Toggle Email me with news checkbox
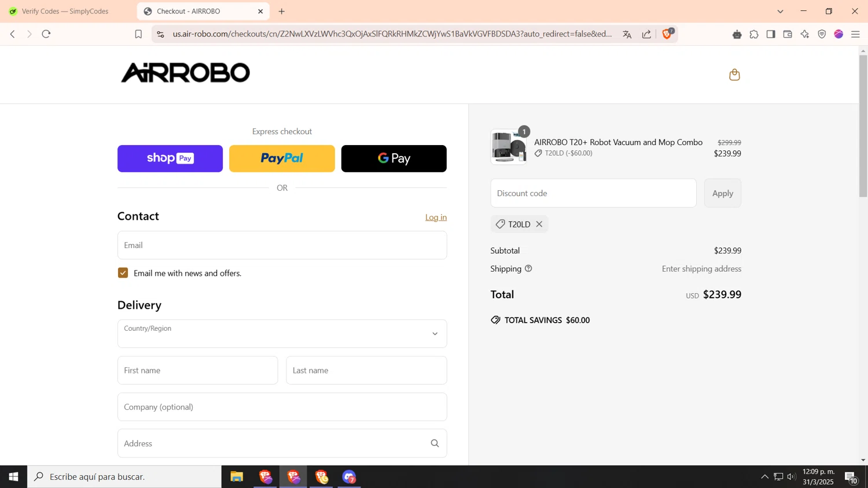 click(x=123, y=273)
